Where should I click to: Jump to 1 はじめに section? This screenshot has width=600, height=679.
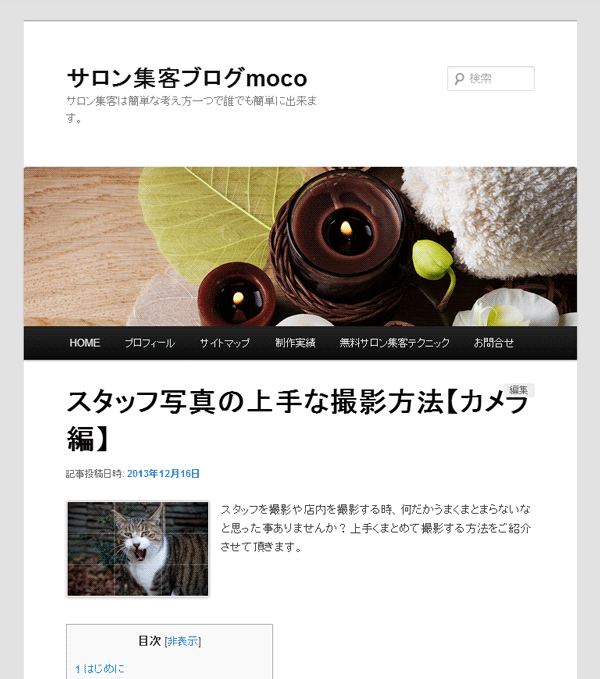100,669
